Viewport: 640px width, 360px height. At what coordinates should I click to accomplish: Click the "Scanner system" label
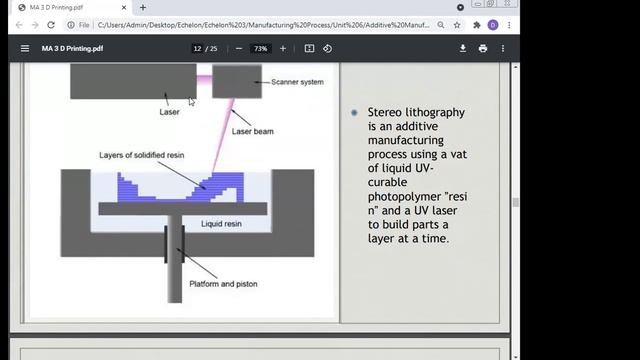point(298,82)
